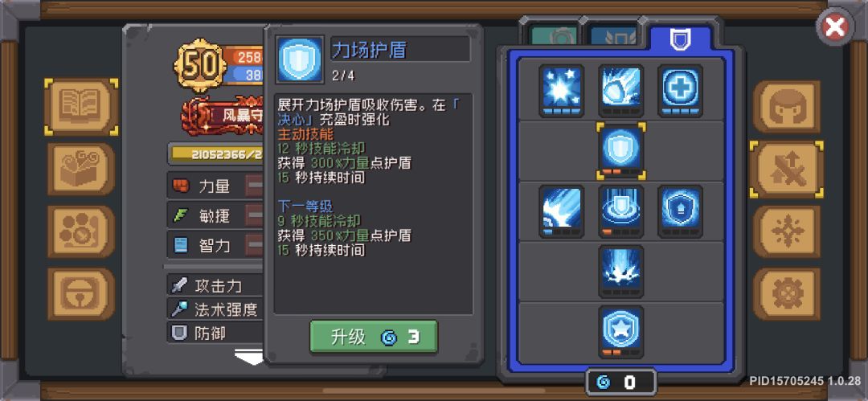Decrease 力量 strength with minus button

(x=255, y=186)
